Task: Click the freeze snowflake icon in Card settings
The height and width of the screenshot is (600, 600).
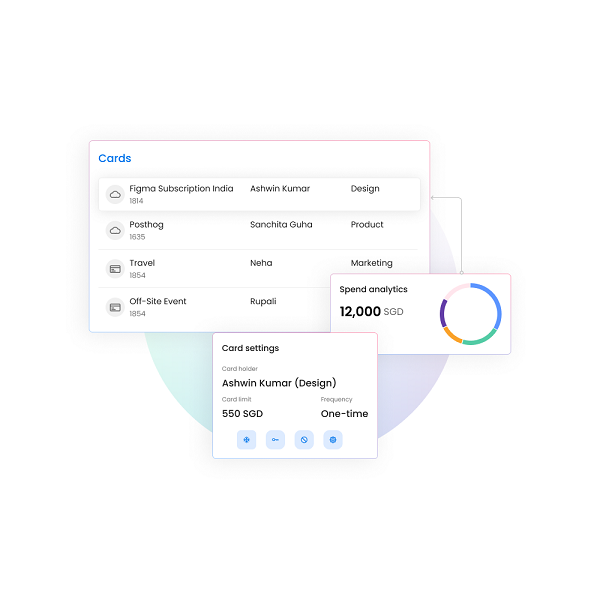Action: 247,439
